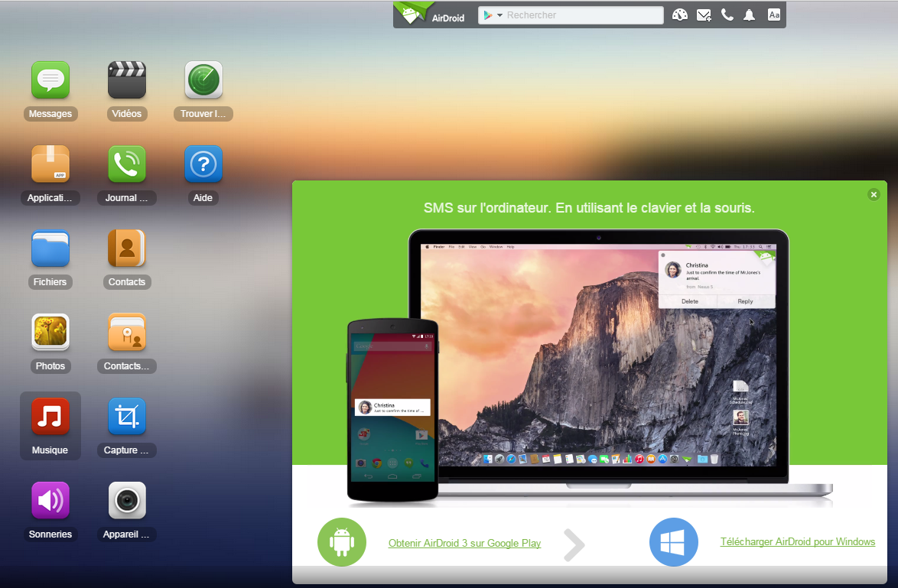The width and height of the screenshot is (898, 588).
Task: Open the Sonneries ringtones app
Action: tap(50, 501)
